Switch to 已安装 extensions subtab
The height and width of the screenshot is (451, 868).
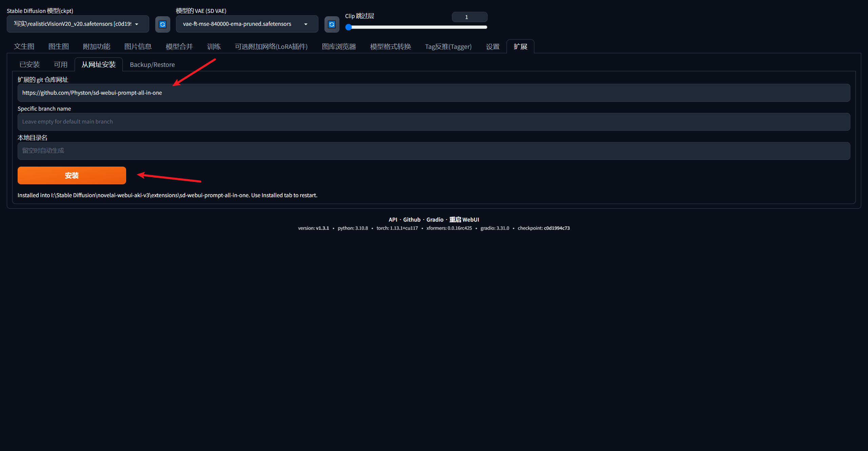coord(29,64)
